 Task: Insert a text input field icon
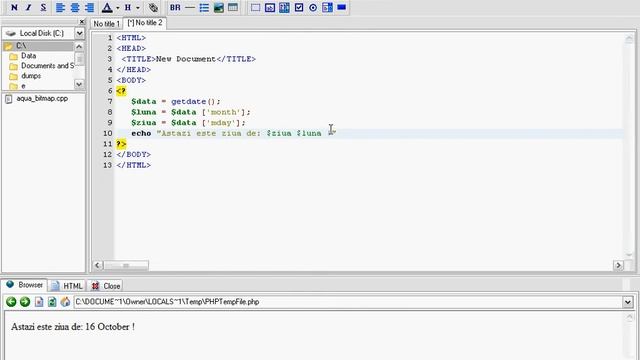(270, 7)
